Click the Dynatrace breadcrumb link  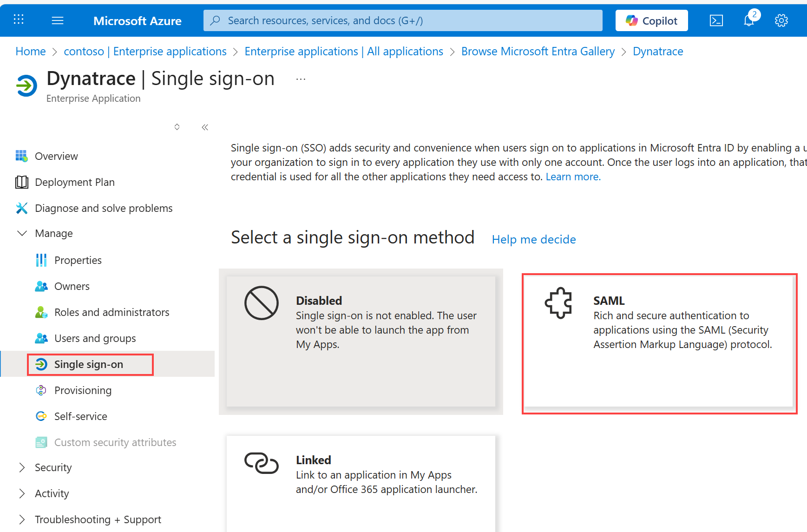[x=658, y=52]
